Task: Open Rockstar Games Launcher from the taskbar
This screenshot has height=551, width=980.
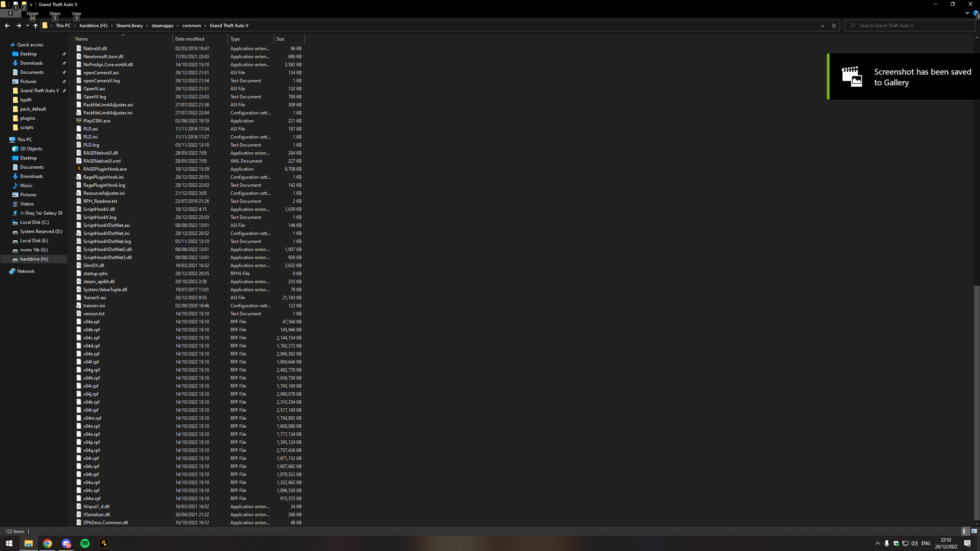Action: (x=104, y=543)
